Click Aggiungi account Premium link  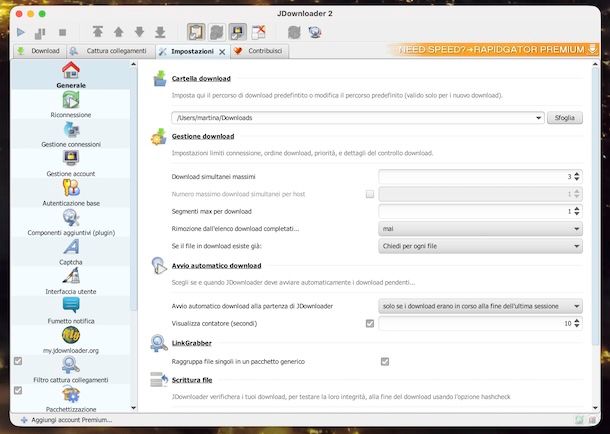pos(67,420)
